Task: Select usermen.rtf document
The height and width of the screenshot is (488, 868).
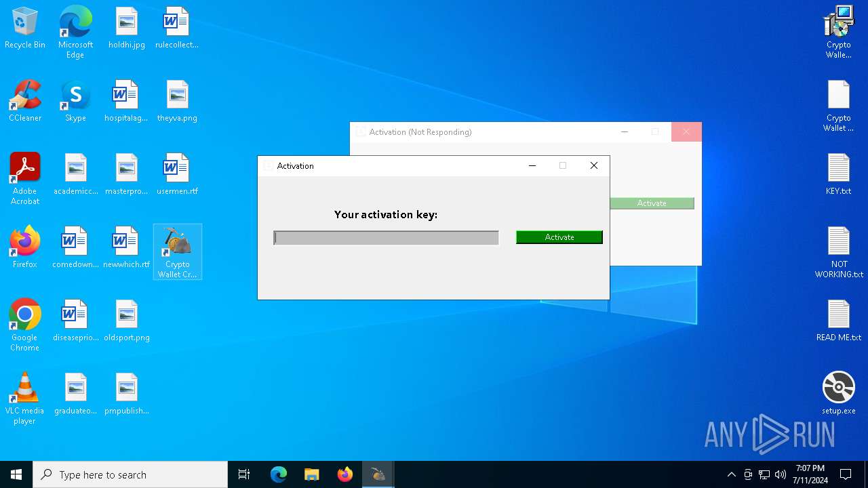Action: click(177, 175)
